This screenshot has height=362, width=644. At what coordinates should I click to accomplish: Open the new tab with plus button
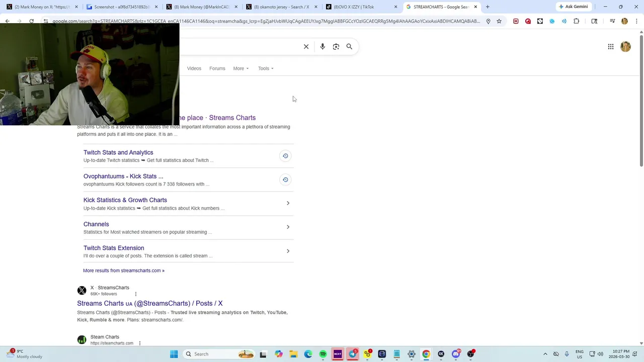click(488, 7)
